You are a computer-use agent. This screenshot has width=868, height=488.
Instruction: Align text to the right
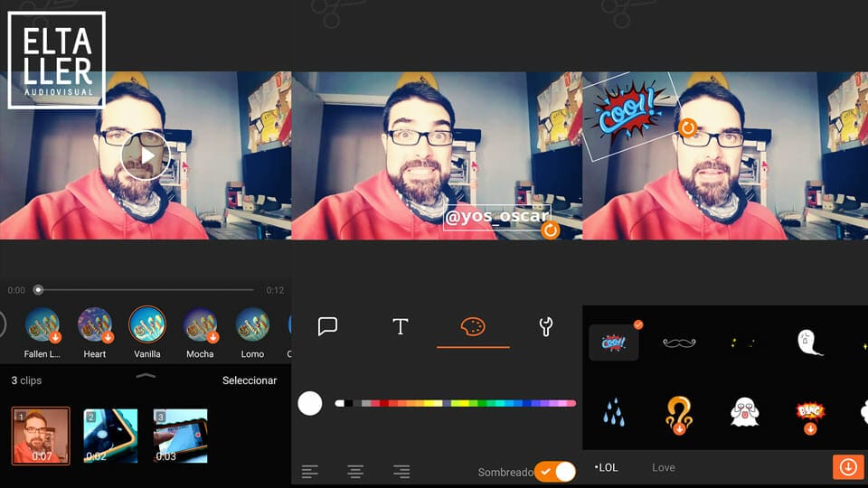pos(401,472)
